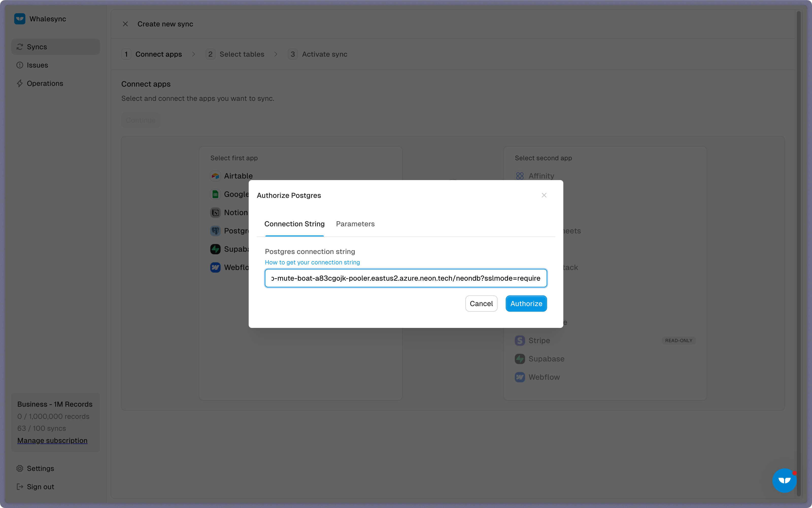The width and height of the screenshot is (812, 508).
Task: Click the Affinity logo icon
Action: click(x=520, y=176)
